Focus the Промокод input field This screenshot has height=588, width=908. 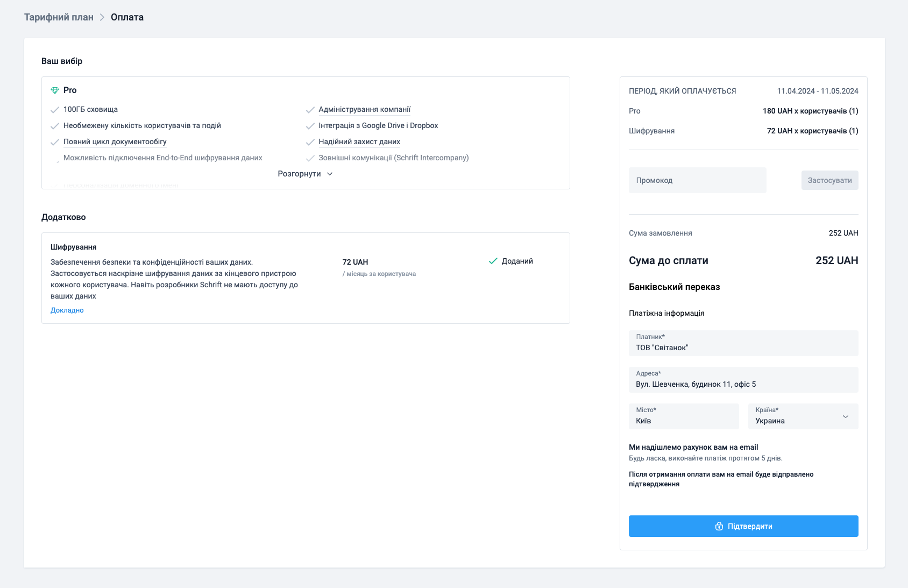(x=697, y=180)
